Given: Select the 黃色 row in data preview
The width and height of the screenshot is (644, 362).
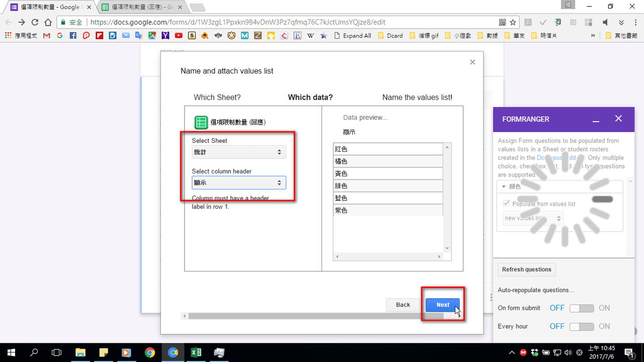Looking at the screenshot, I should (x=388, y=173).
